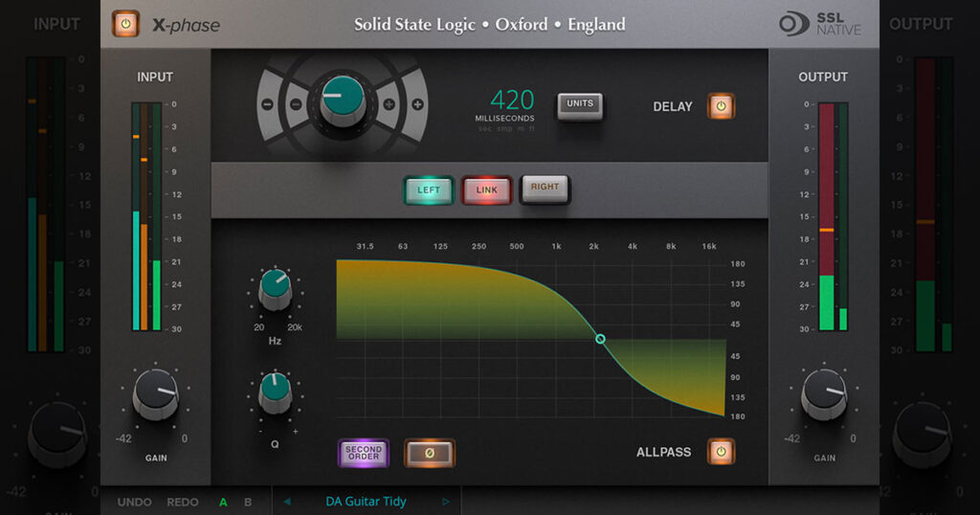Enable the LEFT channel button
Image resolution: width=980 pixels, height=515 pixels.
(x=429, y=190)
